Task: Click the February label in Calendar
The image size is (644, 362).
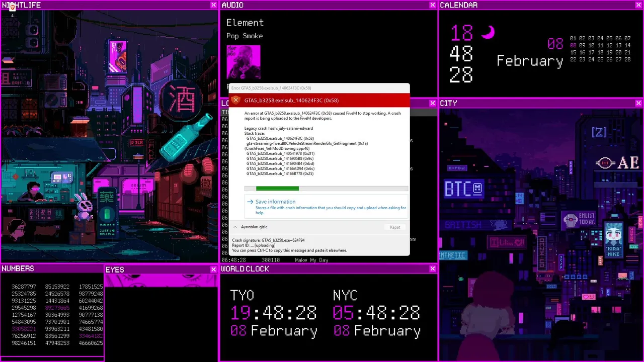Action: click(530, 61)
